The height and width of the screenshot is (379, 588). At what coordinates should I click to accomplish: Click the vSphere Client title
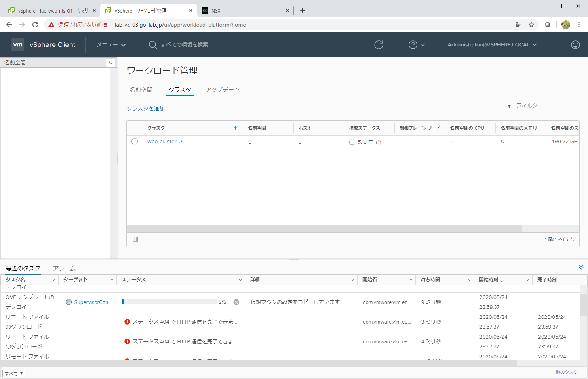pos(53,45)
